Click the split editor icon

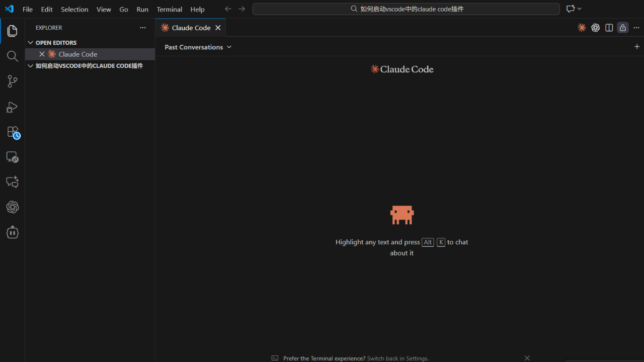tap(609, 28)
